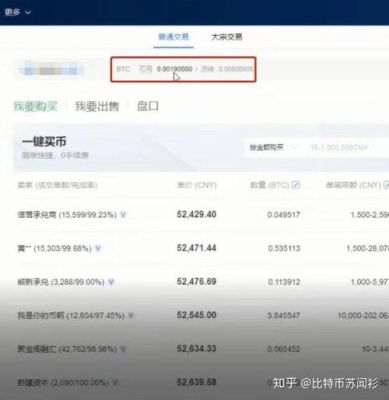Click the quantity 0.049517
Image resolution: width=389 pixels, height=400 pixels.
coord(284,215)
